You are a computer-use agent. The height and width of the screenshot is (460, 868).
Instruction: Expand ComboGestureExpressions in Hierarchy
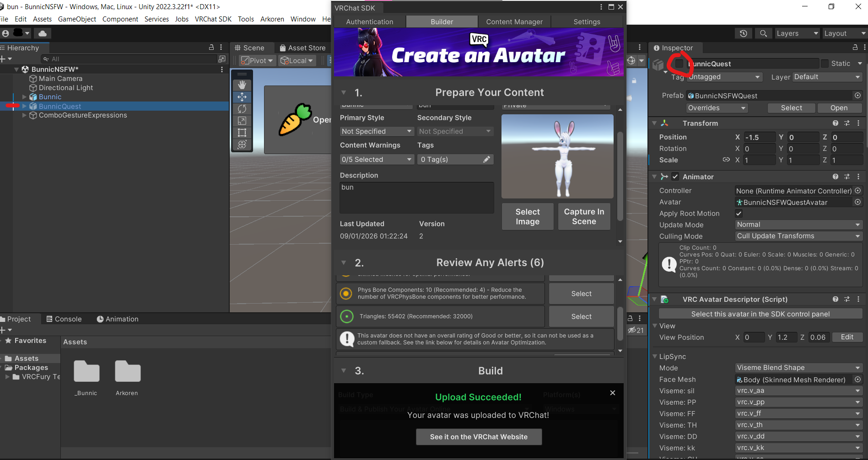tap(25, 115)
